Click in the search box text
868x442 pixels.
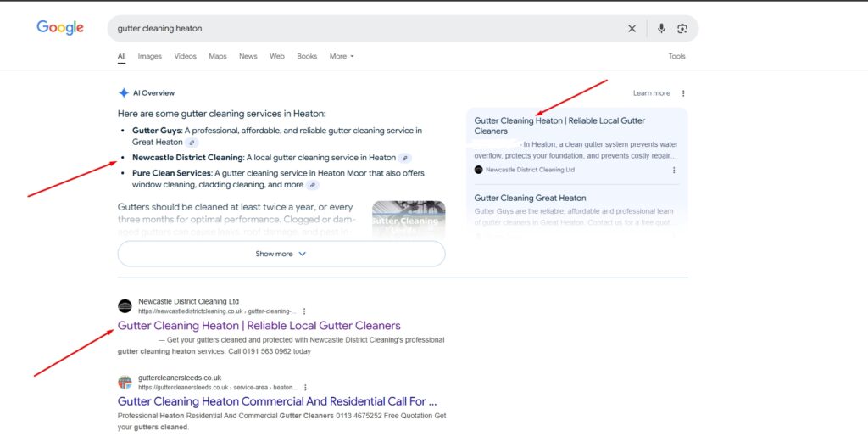pyautogui.click(x=160, y=28)
